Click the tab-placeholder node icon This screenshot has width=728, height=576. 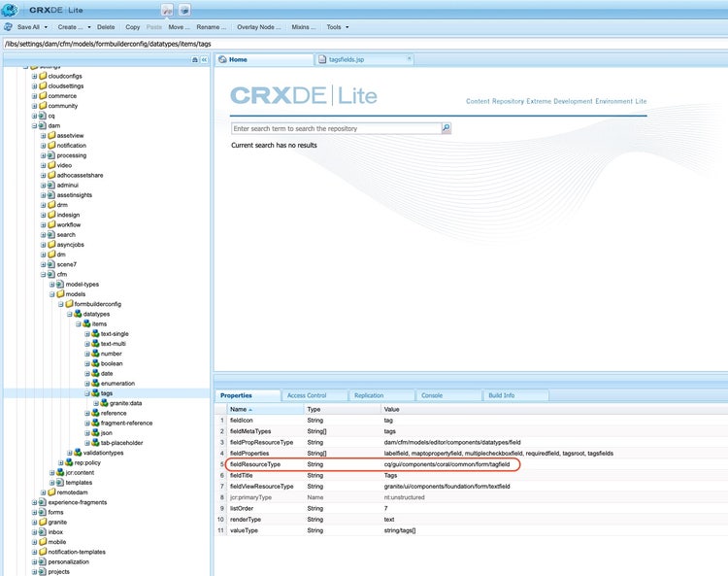(95, 443)
